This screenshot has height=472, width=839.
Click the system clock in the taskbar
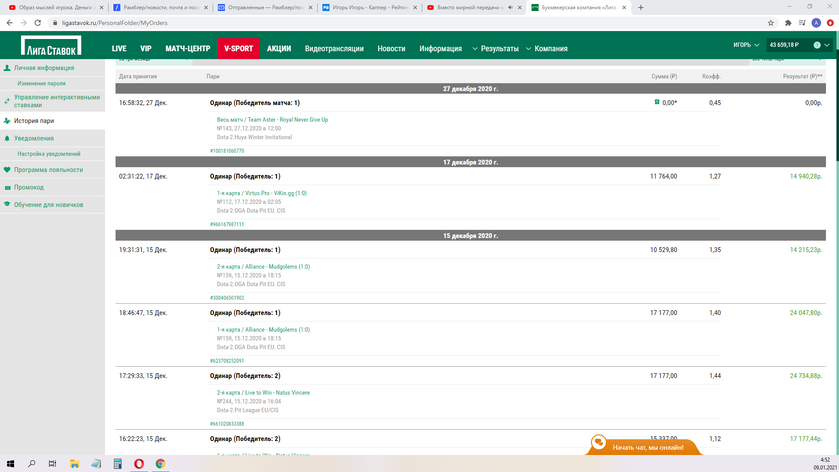pyautogui.click(x=825, y=463)
